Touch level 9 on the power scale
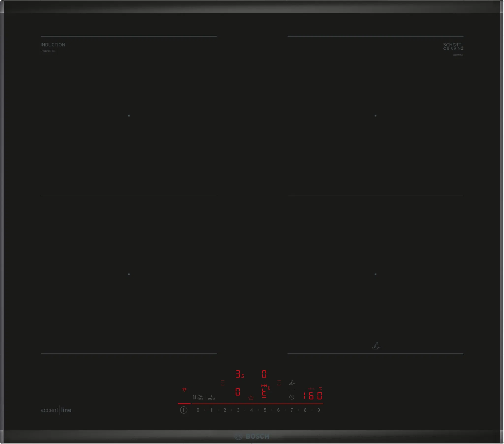The height and width of the screenshot is (444, 504). click(319, 410)
